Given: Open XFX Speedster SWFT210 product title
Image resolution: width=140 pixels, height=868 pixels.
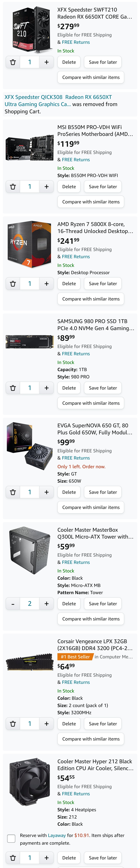Looking at the screenshot, I should pyautogui.click(x=95, y=13).
